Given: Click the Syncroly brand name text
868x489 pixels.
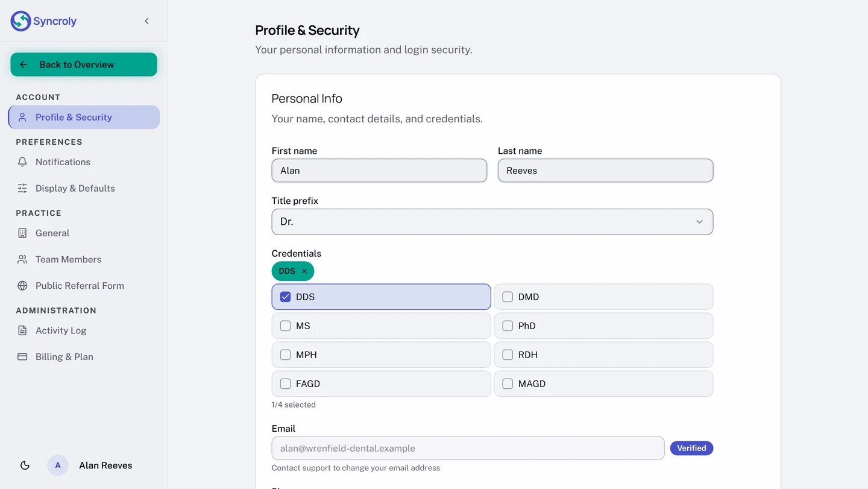Looking at the screenshot, I should pyautogui.click(x=55, y=21).
